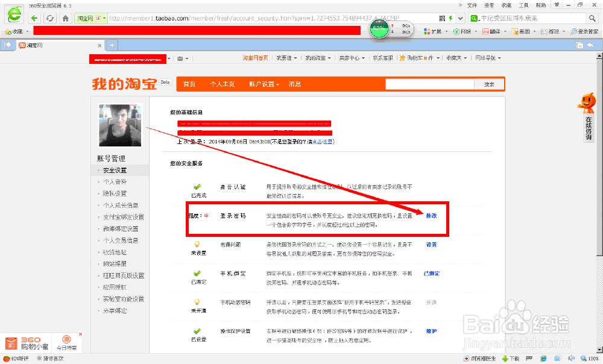Adjust the 100% page zoom control
Image resolution: width=603 pixels, height=364 pixels.
[x=590, y=359]
